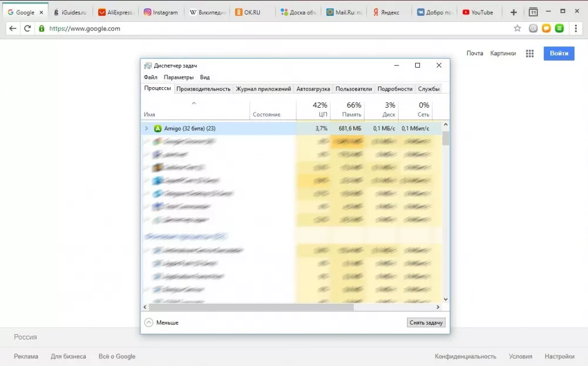Viewport: 588px width, 366px height.
Task: Switch to the Производительность tab
Action: [203, 89]
